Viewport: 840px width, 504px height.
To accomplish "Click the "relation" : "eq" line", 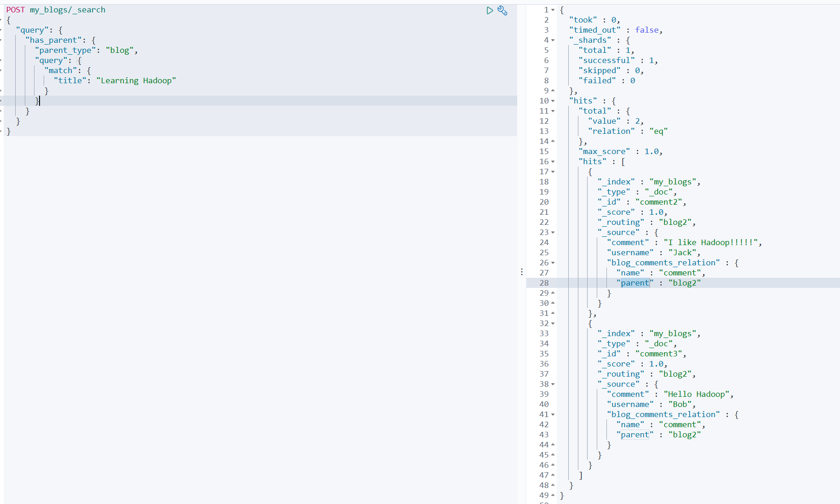I will click(x=628, y=131).
